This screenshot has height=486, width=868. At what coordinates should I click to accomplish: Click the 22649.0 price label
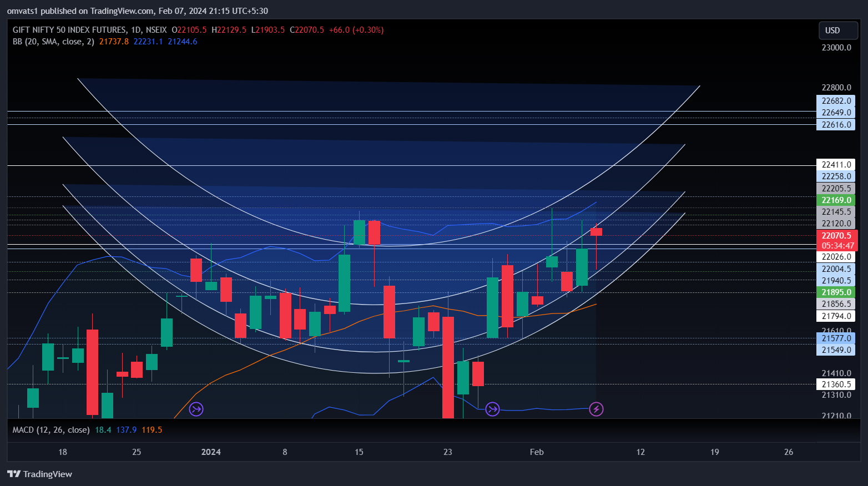pyautogui.click(x=836, y=113)
